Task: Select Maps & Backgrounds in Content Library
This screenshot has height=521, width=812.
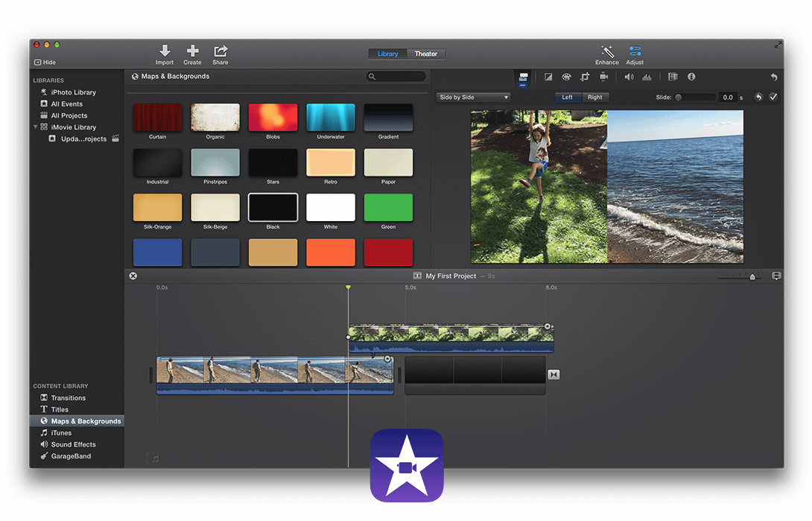Action: 77,421
